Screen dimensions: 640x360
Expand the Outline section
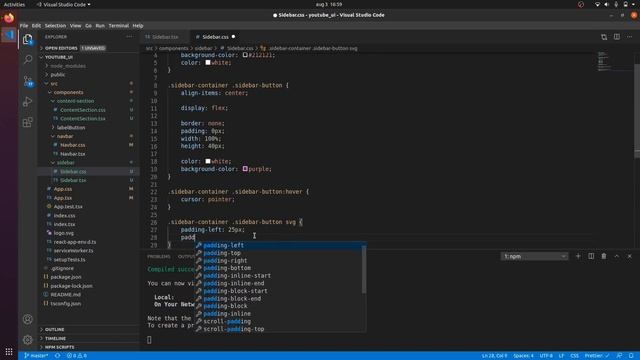pos(89,329)
